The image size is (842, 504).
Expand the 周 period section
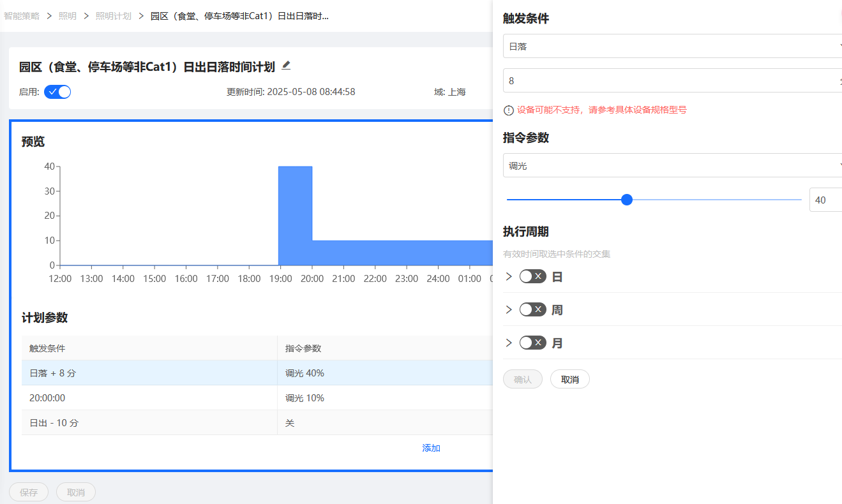509,309
